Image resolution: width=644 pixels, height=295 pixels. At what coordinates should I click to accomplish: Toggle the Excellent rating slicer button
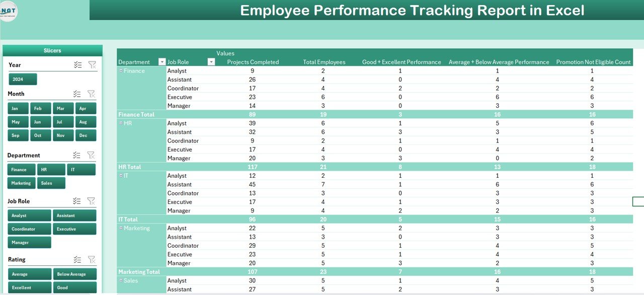(30, 287)
